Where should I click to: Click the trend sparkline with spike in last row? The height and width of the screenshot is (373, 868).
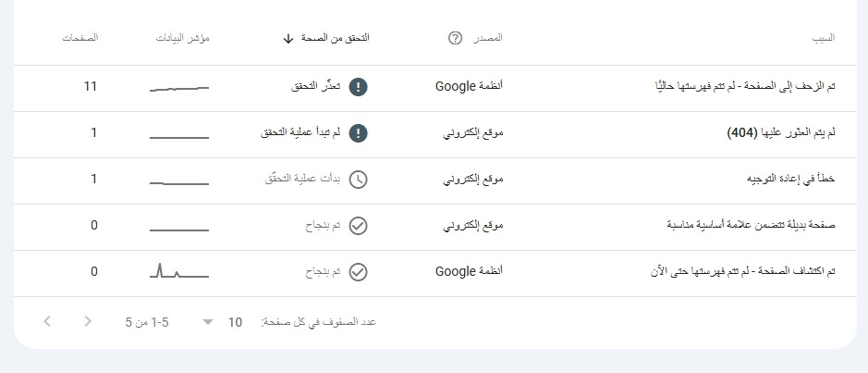click(179, 272)
